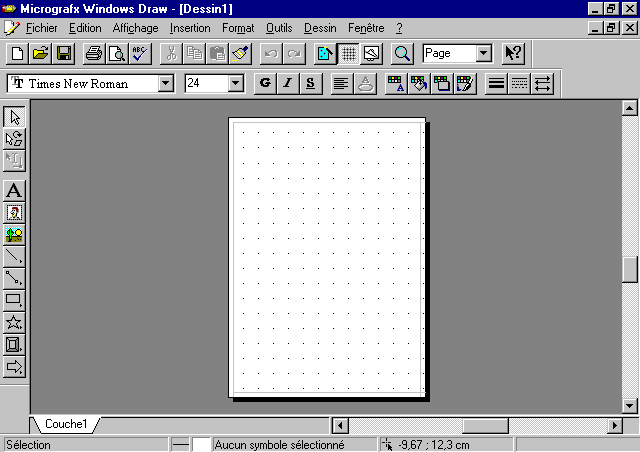Image resolution: width=640 pixels, height=452 pixels.
Task: Open the ? help menu
Action: pyautogui.click(x=399, y=28)
